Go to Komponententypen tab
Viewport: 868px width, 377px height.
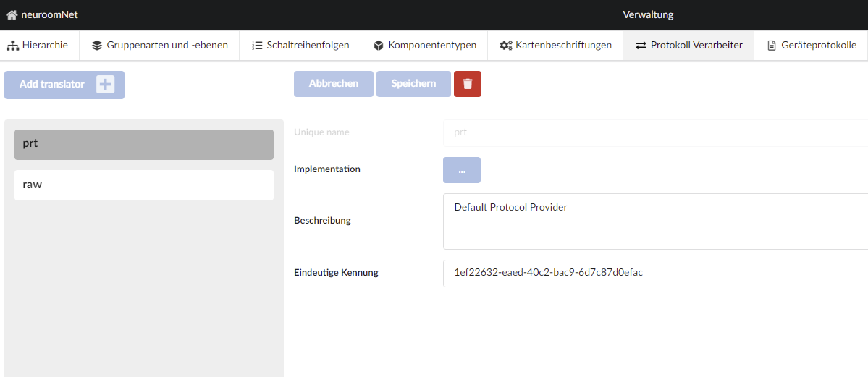click(425, 46)
